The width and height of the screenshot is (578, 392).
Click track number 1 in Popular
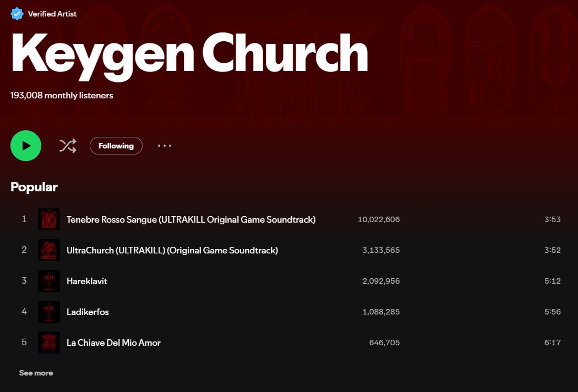pyautogui.click(x=24, y=219)
